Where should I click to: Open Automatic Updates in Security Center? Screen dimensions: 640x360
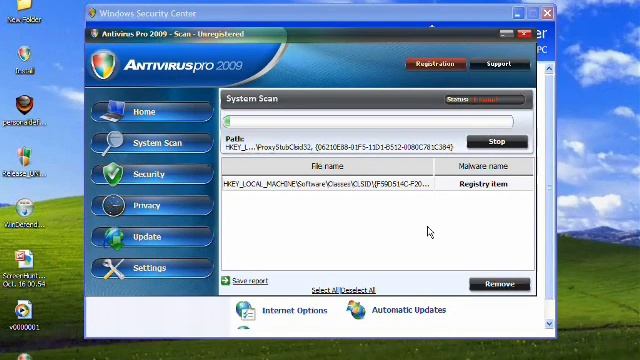(409, 310)
